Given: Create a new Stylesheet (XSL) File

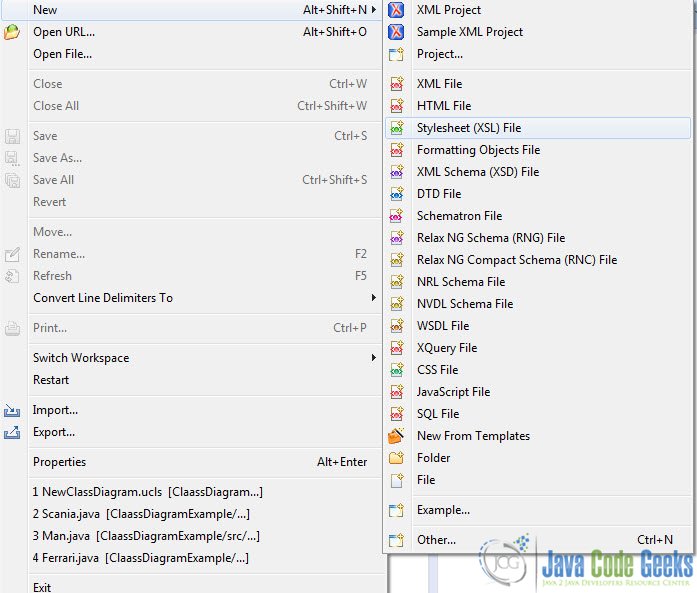Looking at the screenshot, I should pyautogui.click(x=538, y=128).
